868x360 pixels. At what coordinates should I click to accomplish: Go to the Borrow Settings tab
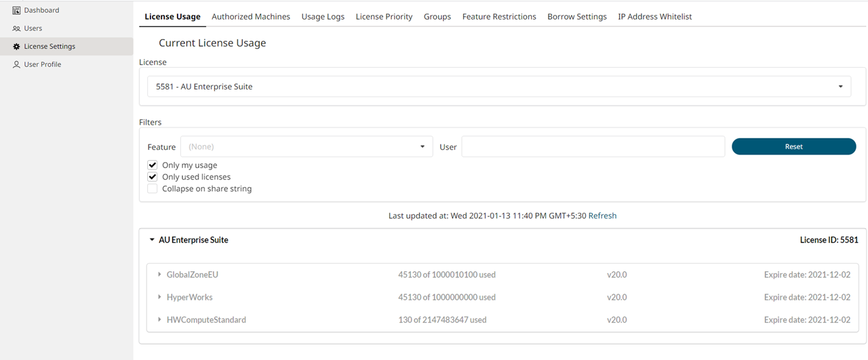(576, 17)
